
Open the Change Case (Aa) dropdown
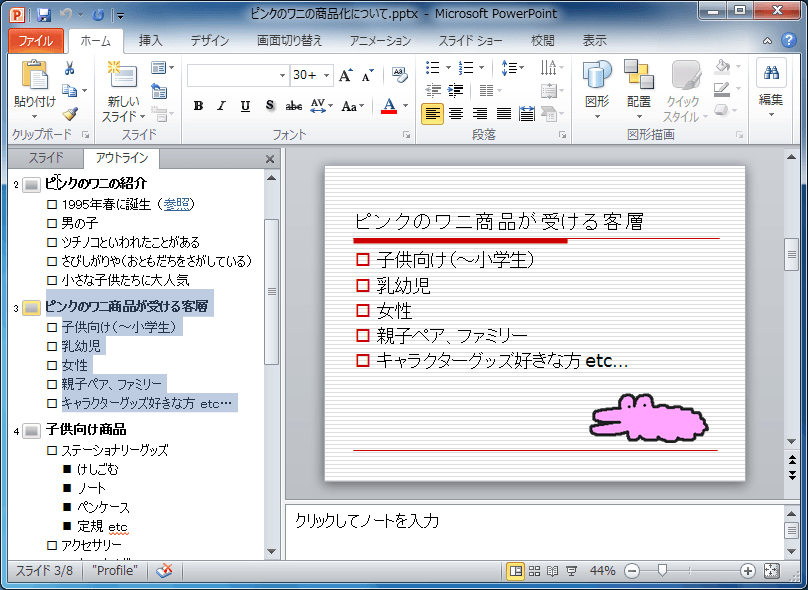[x=353, y=106]
